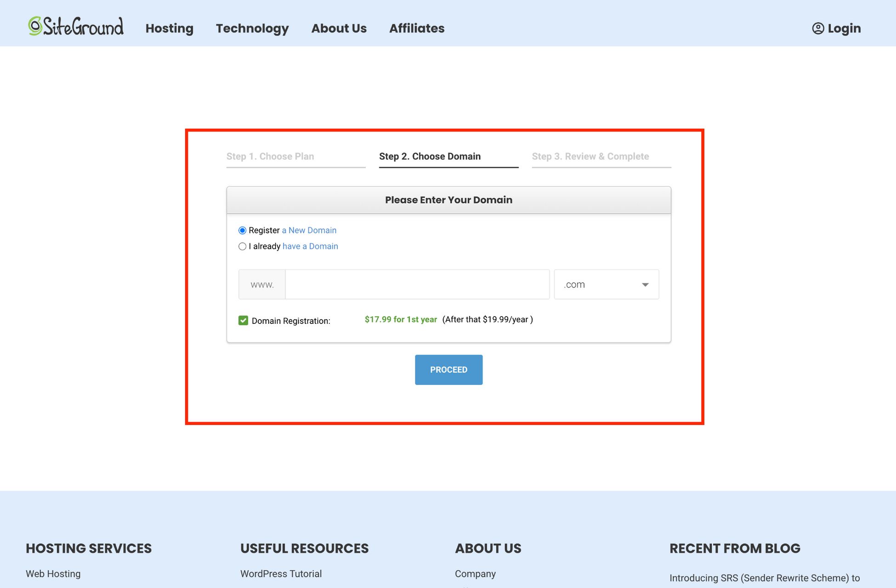The width and height of the screenshot is (896, 588).
Task: Open the WordPress Tutorial footer link
Action: point(281,573)
